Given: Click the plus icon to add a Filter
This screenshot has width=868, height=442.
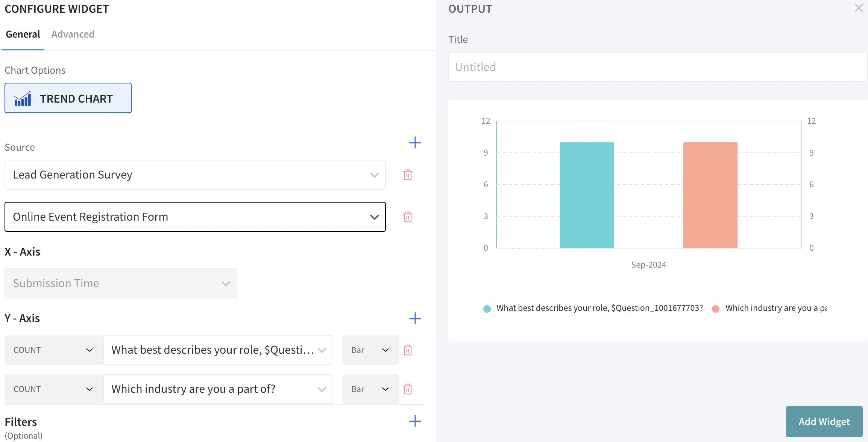Looking at the screenshot, I should click(x=415, y=421).
